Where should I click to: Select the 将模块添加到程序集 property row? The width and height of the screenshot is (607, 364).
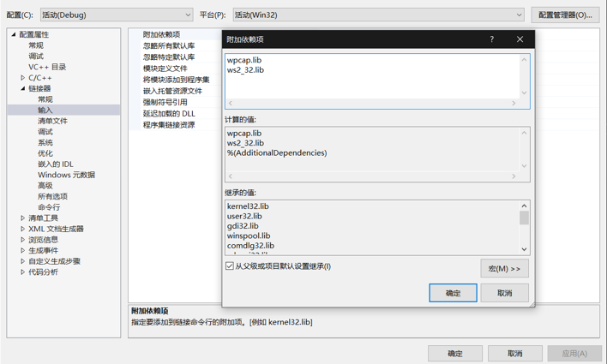coord(176,80)
